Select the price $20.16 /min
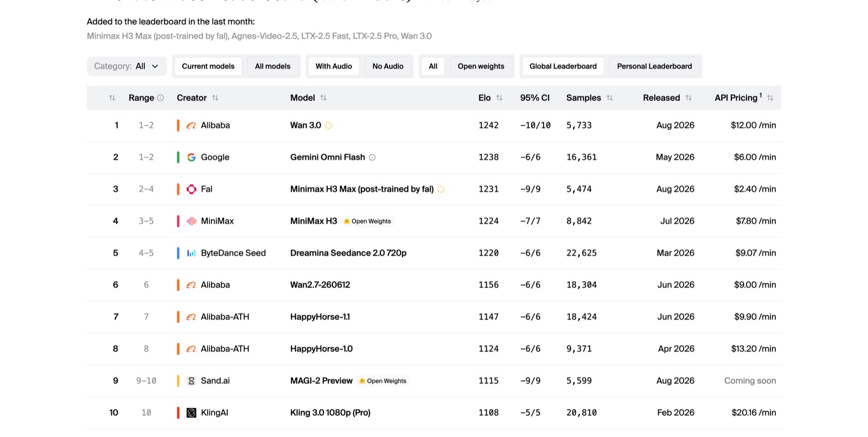This screenshot has width=868, height=437. [754, 413]
